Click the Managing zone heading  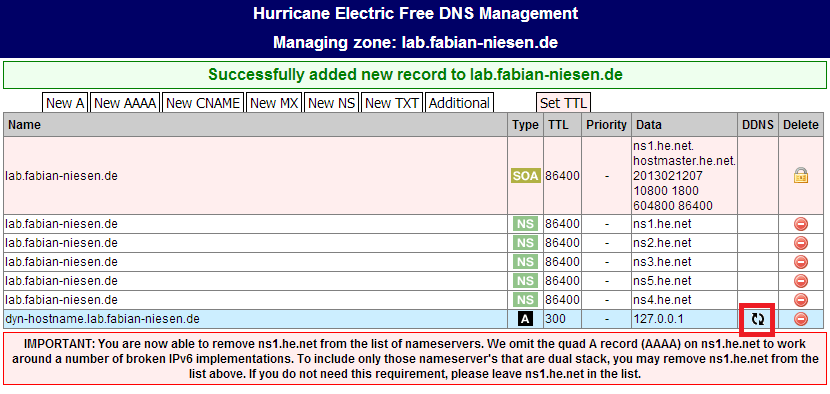[415, 42]
